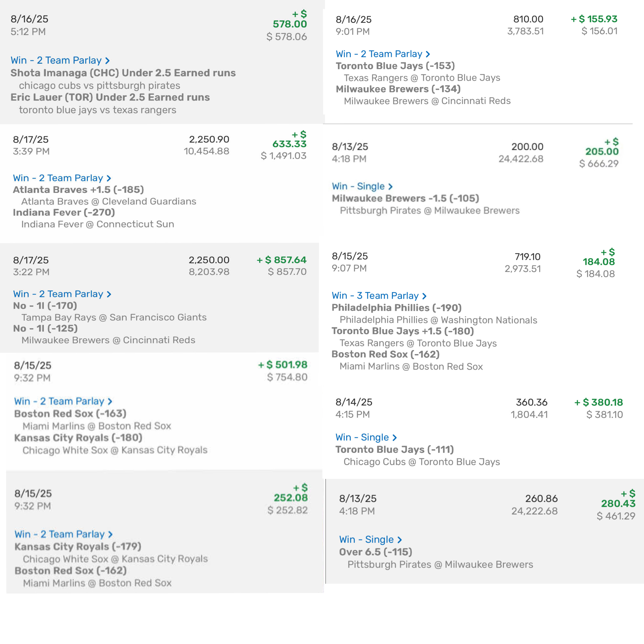Select the Eric Lauer Under 2.5 Earned runs pick
Screen dimensions: 644x644
coord(110,97)
